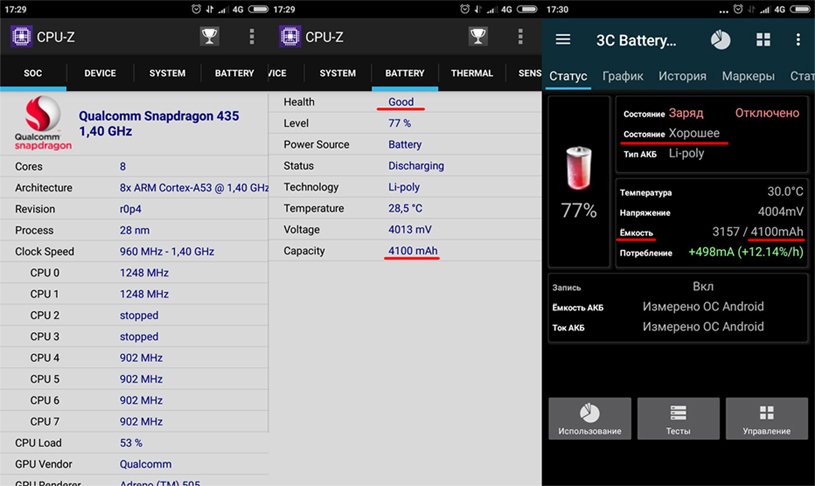This screenshot has width=815, height=486.
Task: Switch to the DEVICE tab
Action: click(x=100, y=73)
